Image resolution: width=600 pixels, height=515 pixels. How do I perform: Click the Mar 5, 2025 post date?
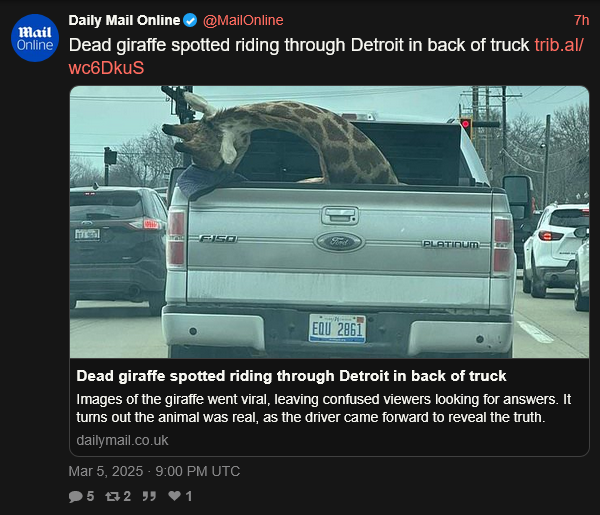tap(154, 471)
